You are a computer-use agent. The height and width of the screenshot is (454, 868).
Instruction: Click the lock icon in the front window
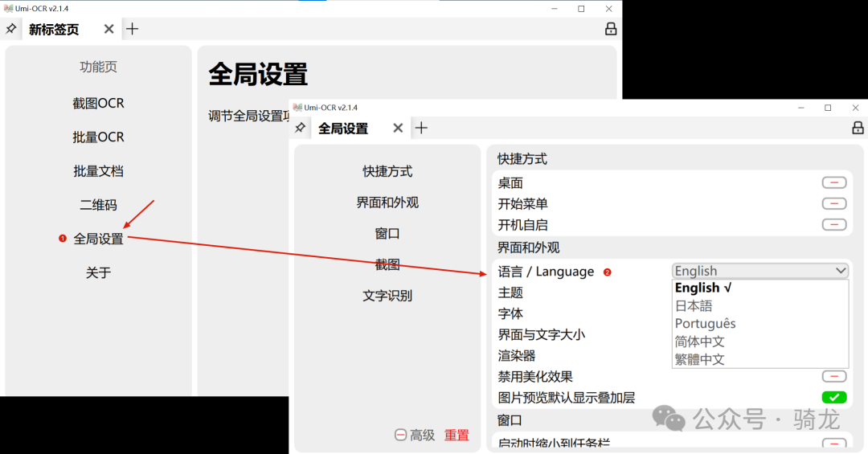[858, 128]
